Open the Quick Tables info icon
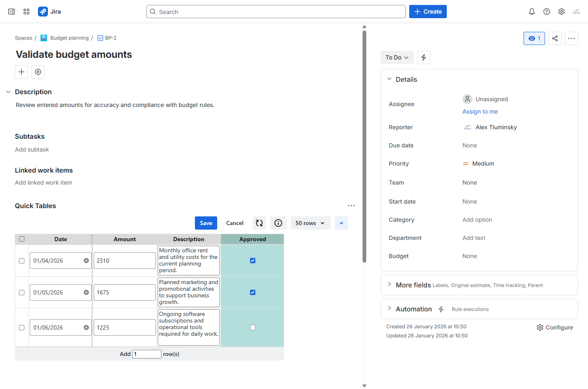Screen dimensions: 588x389 (x=278, y=223)
